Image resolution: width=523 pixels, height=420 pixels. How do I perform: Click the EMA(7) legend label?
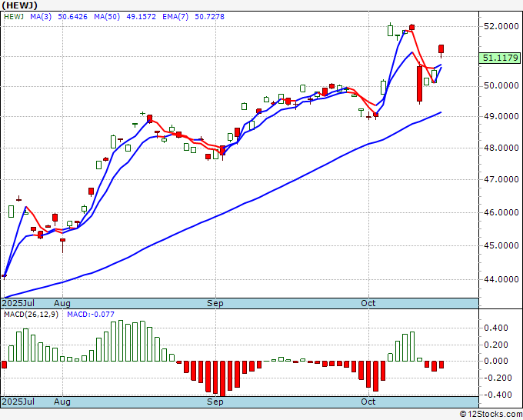(x=175, y=16)
